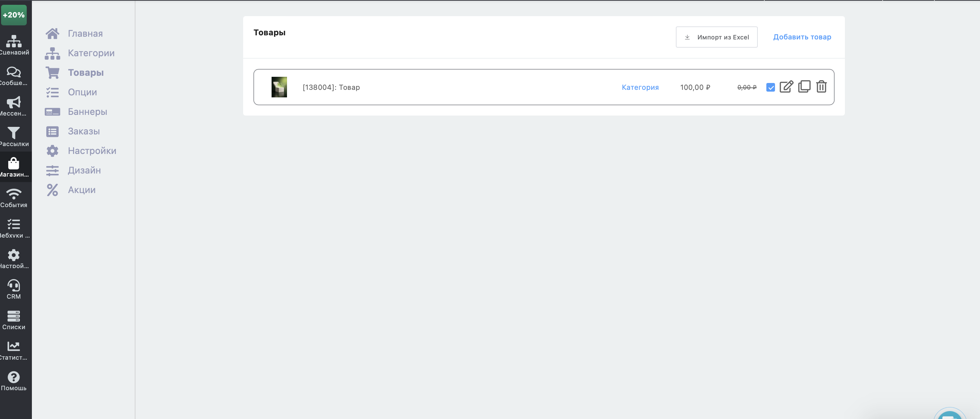Duplicate the product with copy icon
Image resolution: width=980 pixels, height=419 pixels.
(x=804, y=86)
